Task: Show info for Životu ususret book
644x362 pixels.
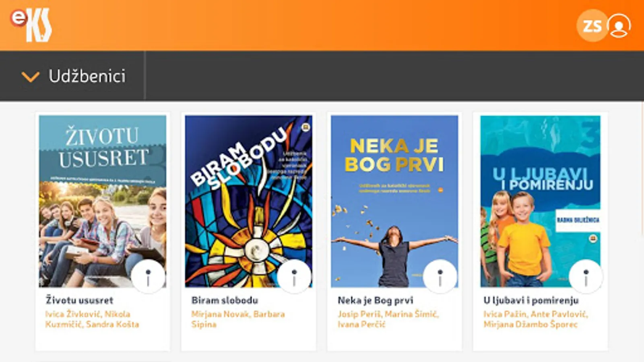Action: pos(148,277)
